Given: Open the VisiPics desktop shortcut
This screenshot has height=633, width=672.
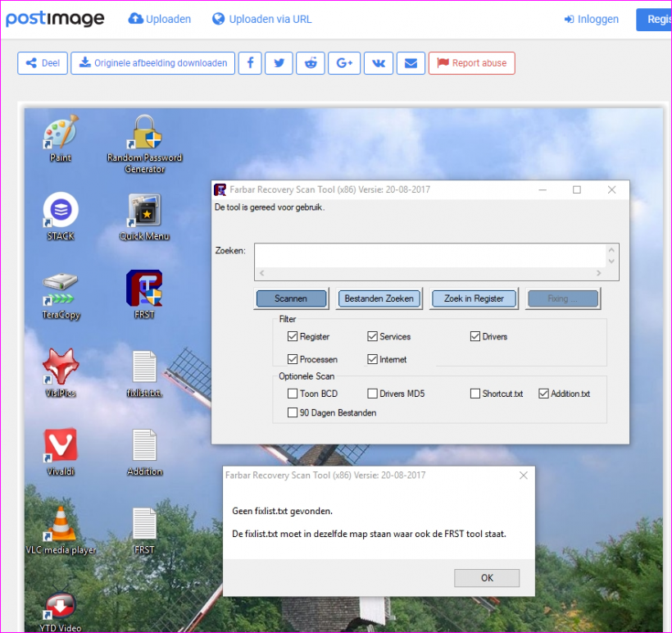Looking at the screenshot, I should [x=61, y=373].
